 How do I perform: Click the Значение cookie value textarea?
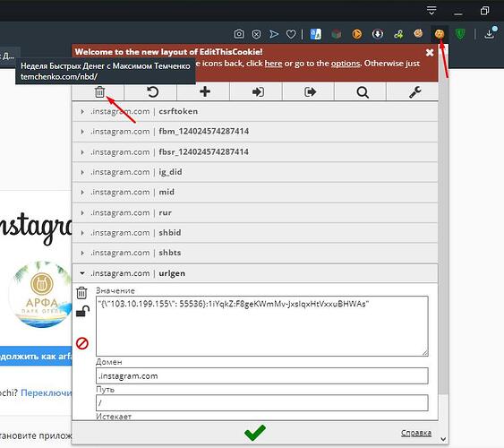[x=262, y=326]
